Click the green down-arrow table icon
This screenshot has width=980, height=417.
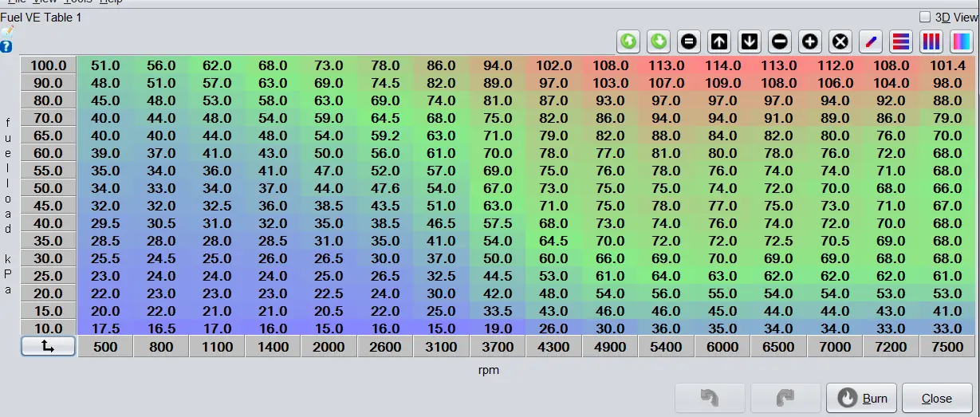click(659, 41)
